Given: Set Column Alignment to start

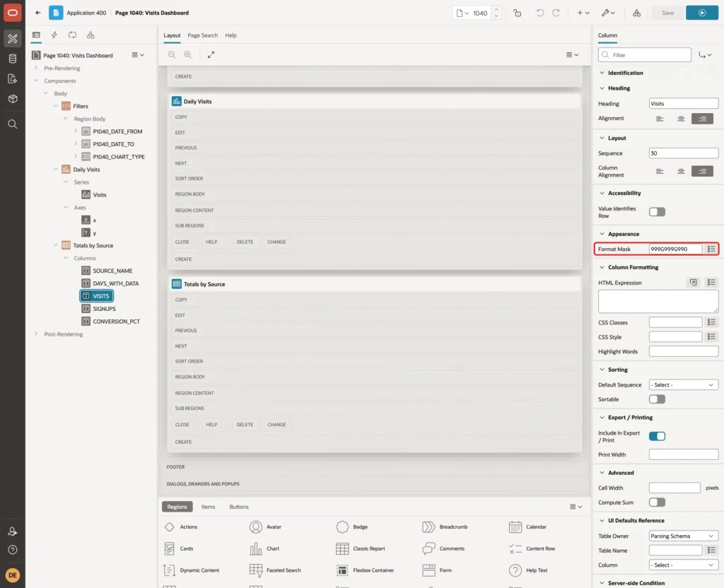Looking at the screenshot, I should (x=660, y=171).
